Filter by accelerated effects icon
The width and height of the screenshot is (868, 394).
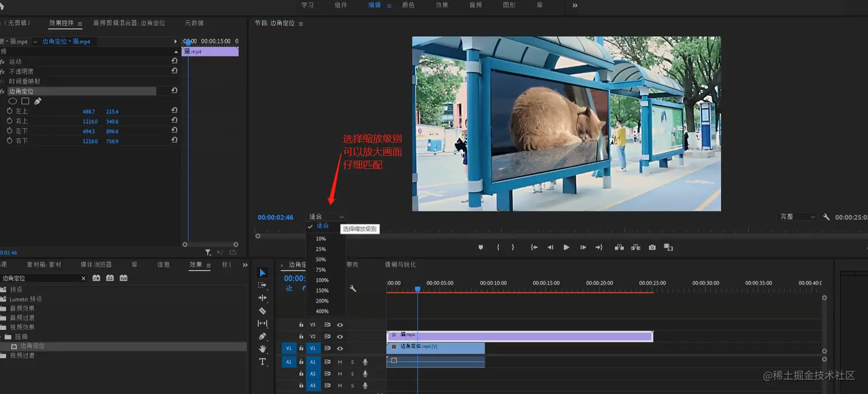pyautogui.click(x=96, y=278)
